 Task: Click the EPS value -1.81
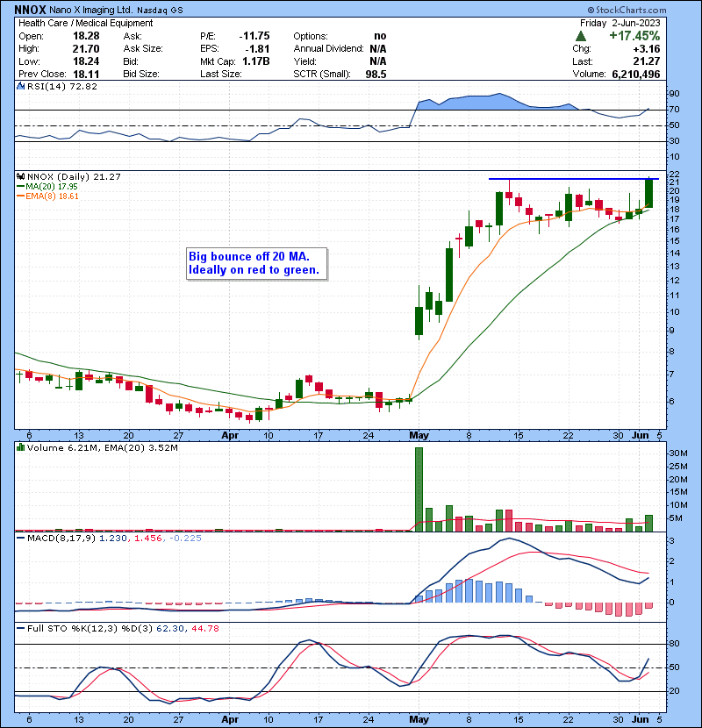point(259,49)
